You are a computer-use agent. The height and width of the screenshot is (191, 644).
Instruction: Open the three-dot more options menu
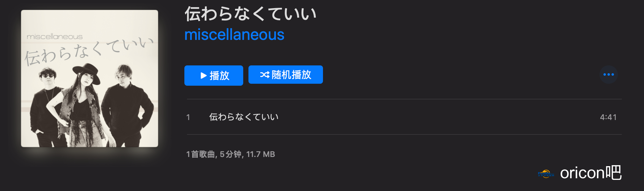(x=608, y=75)
